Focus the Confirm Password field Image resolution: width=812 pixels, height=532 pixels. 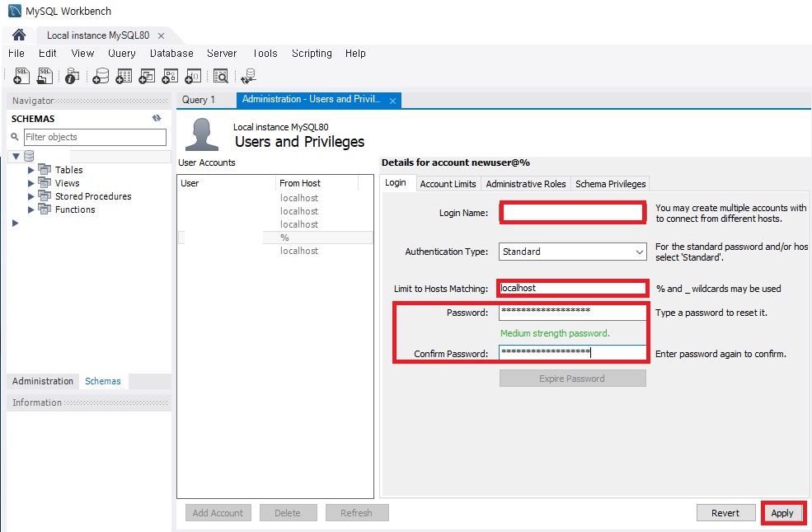click(572, 353)
